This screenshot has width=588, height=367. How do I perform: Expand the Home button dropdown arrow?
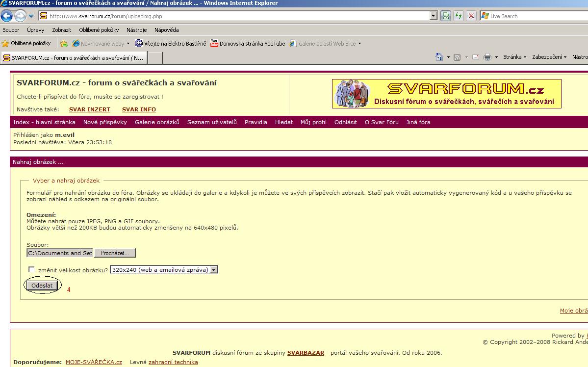click(x=448, y=57)
